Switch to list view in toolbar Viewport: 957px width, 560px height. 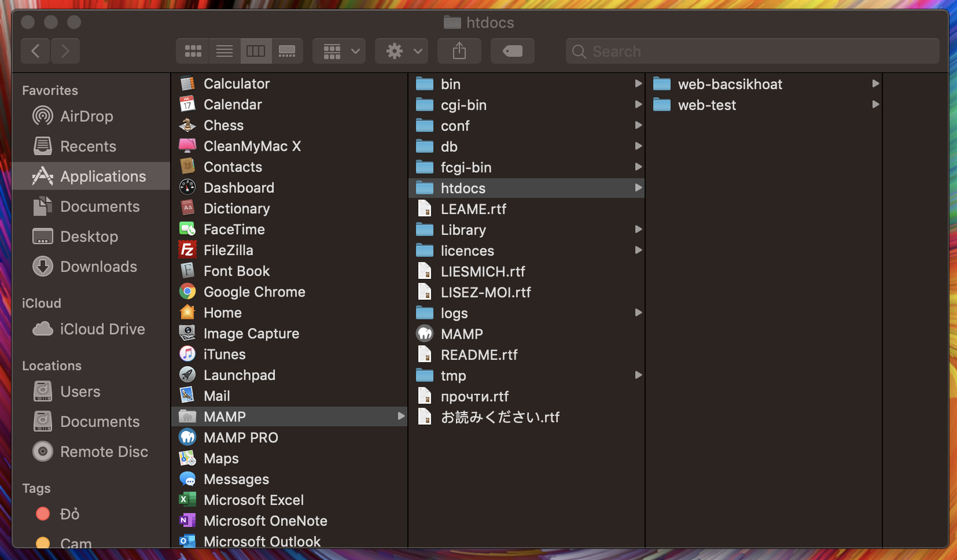[224, 51]
